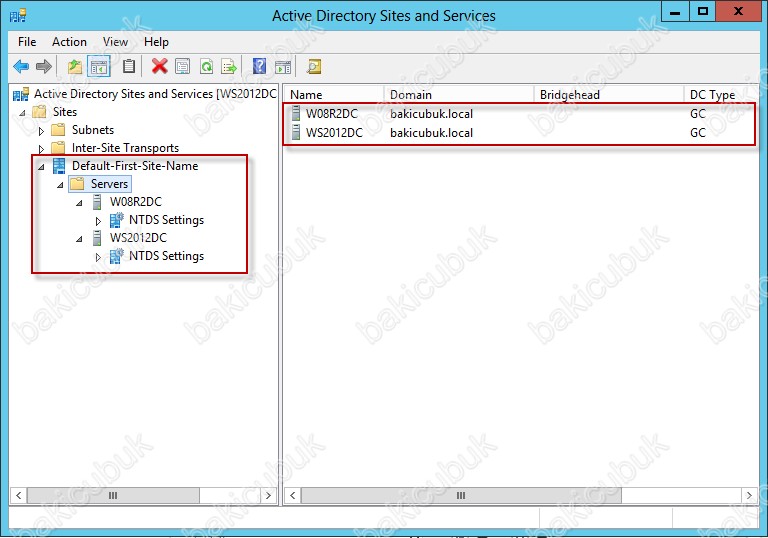Click the green Refresh toolbar icon
This screenshot has height=538, width=768.
pos(206,66)
